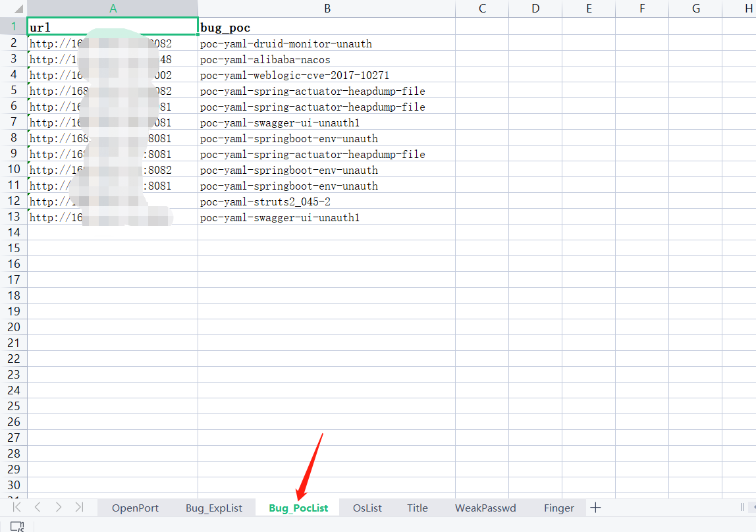Click the 'url' header cell
The image size is (756, 532).
click(x=113, y=26)
